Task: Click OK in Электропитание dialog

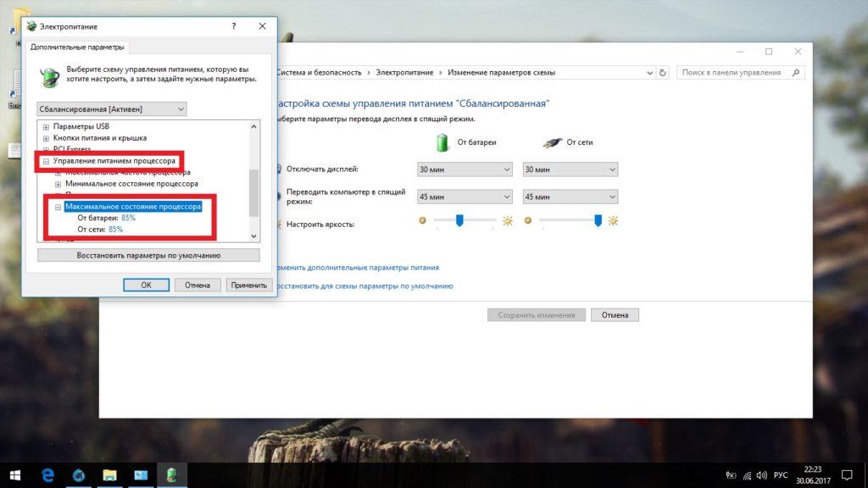Action: pyautogui.click(x=146, y=285)
